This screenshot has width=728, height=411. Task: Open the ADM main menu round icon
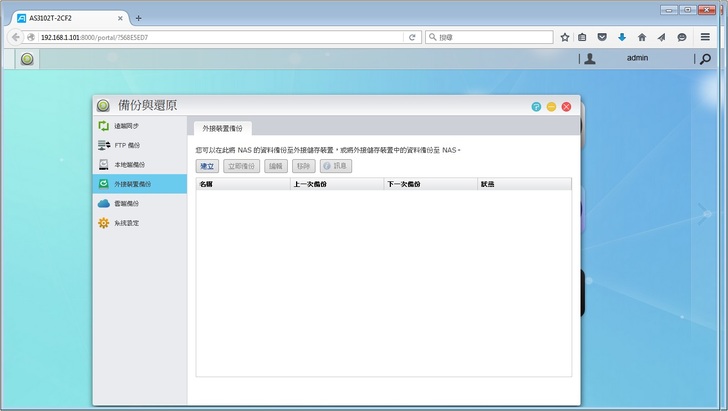(27, 59)
